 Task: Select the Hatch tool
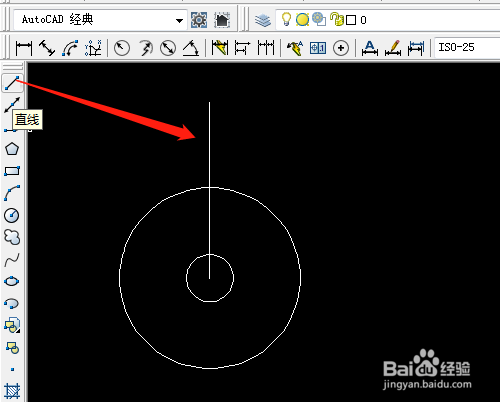point(12,391)
